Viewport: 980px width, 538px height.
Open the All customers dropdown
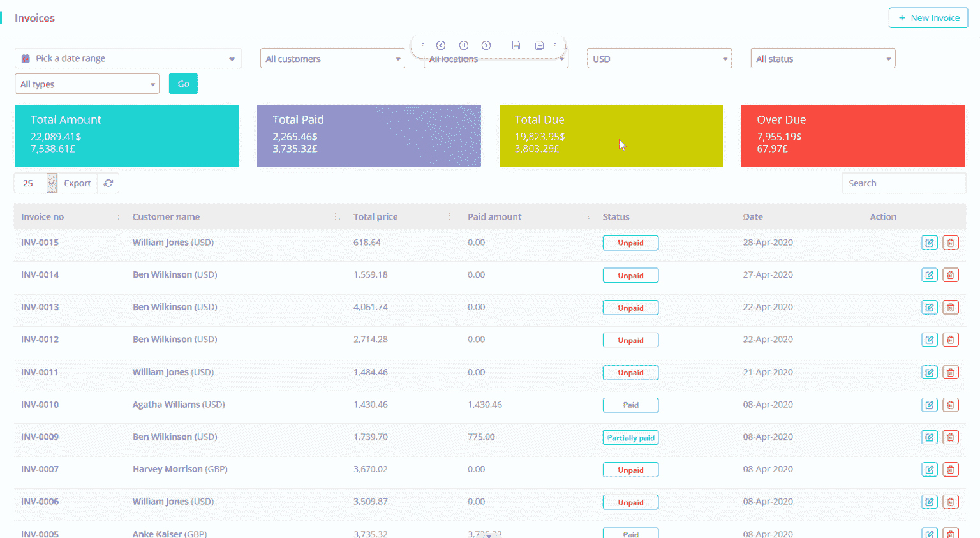click(332, 59)
